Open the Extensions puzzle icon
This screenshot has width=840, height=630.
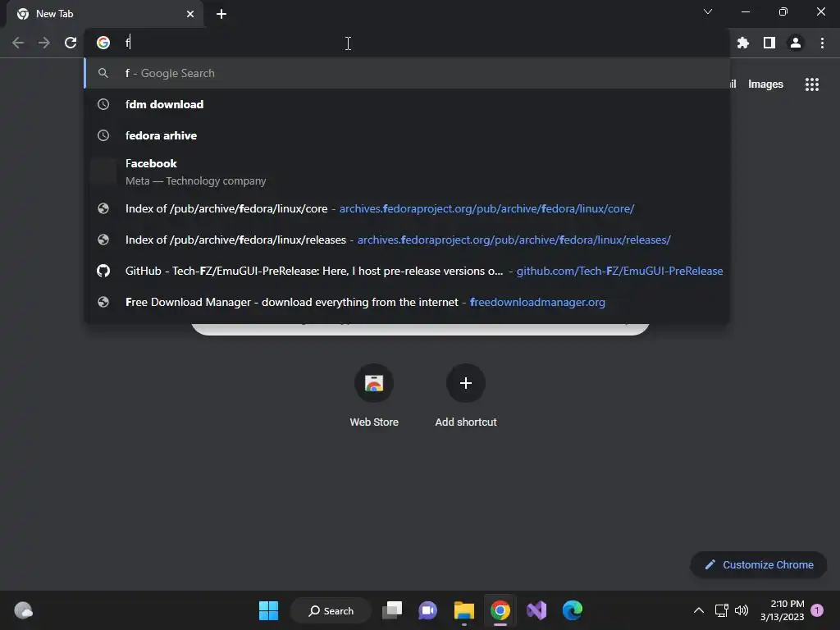click(743, 43)
